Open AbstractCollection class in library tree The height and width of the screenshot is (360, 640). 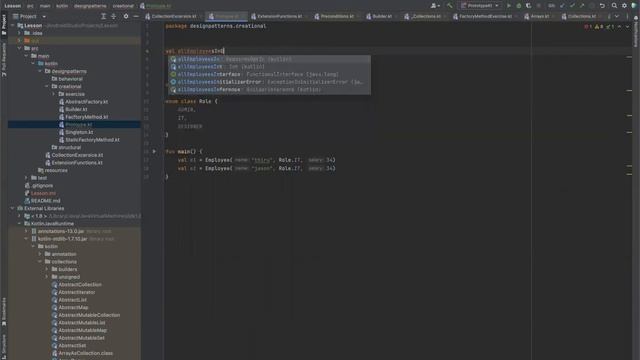(80, 284)
